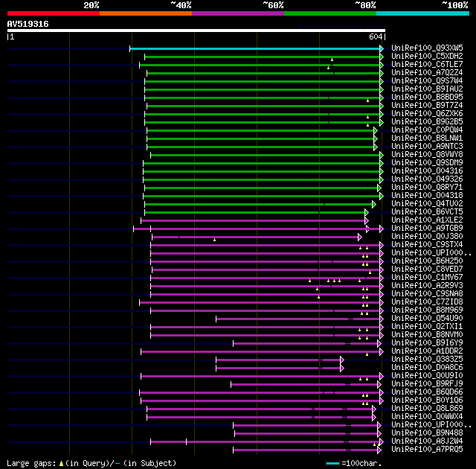
Task: Select the UniRef100_B9I6Y9 label
Action: point(427,343)
